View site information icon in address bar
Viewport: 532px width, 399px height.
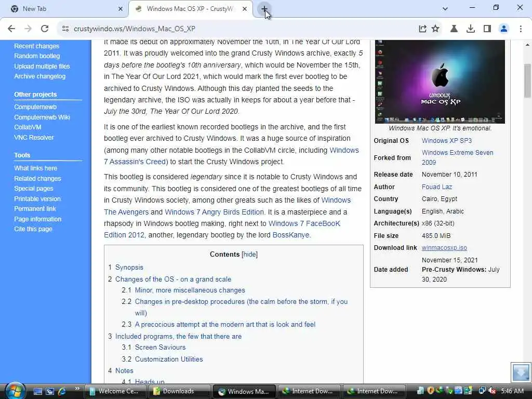[65, 29]
